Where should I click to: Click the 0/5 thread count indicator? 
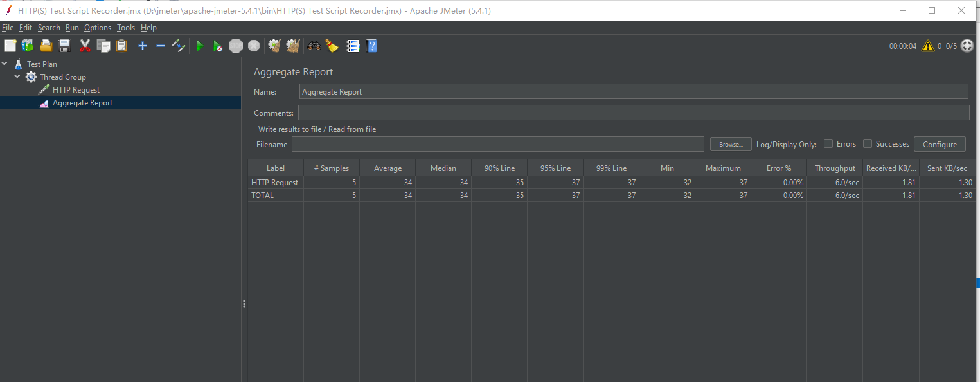tap(951, 46)
